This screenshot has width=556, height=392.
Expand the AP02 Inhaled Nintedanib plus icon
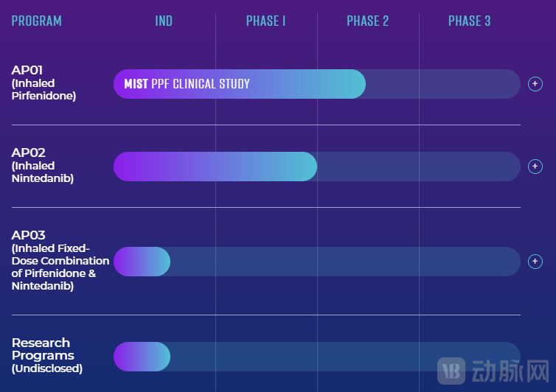tap(535, 167)
